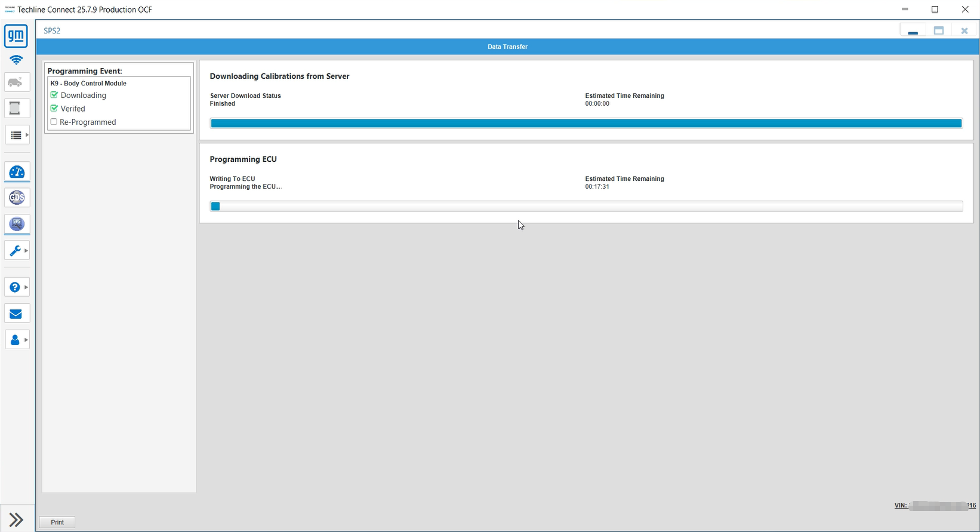
Task: Click the module device icon in sidebar
Action: 16,108
